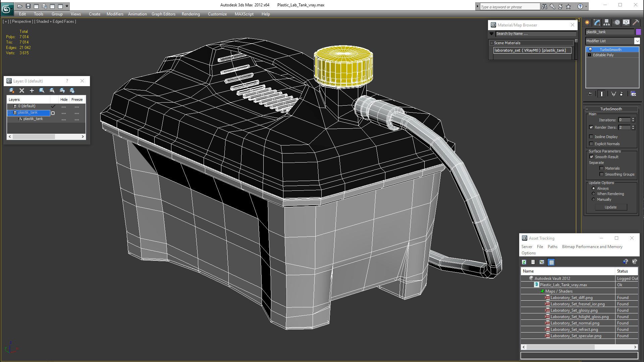Open the Motion command panel tab

617,22
